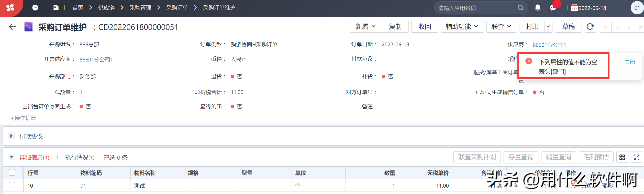644x194 pixels.
Task: Click the application name search field
Action: click(476, 8)
